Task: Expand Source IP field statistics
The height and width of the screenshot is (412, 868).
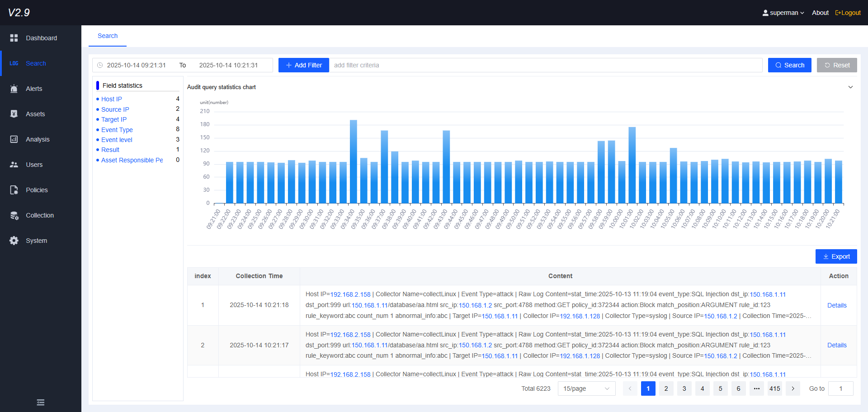Action: (115, 109)
